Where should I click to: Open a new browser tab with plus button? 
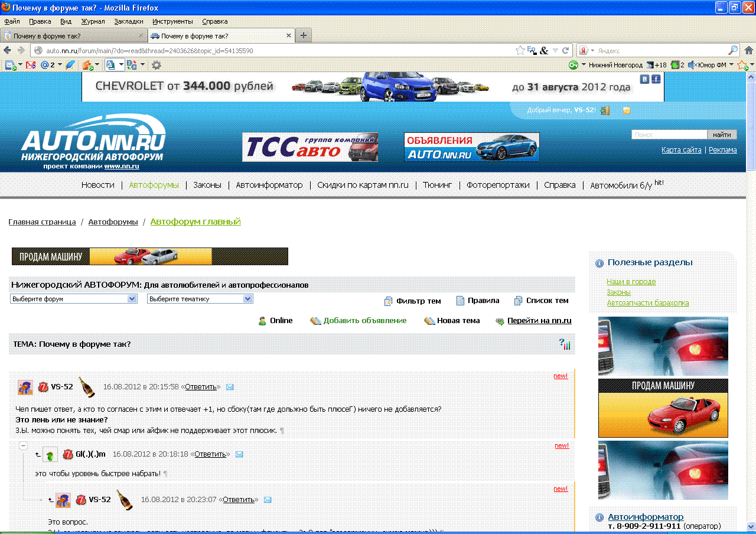point(304,35)
